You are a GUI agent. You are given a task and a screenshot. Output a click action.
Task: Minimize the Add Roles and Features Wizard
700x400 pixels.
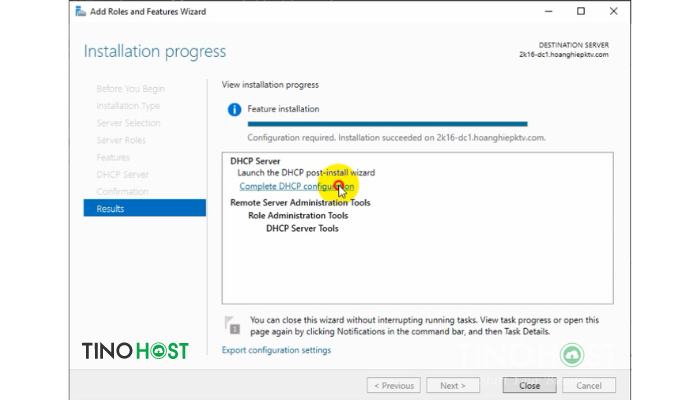pos(549,11)
